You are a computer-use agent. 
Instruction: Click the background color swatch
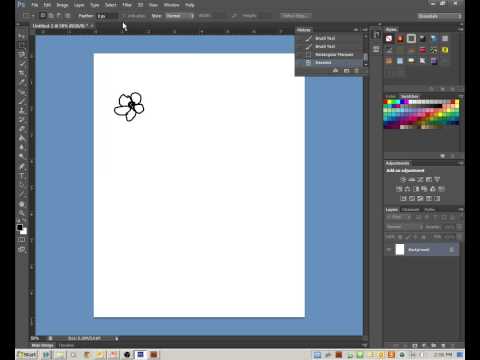tap(24, 231)
